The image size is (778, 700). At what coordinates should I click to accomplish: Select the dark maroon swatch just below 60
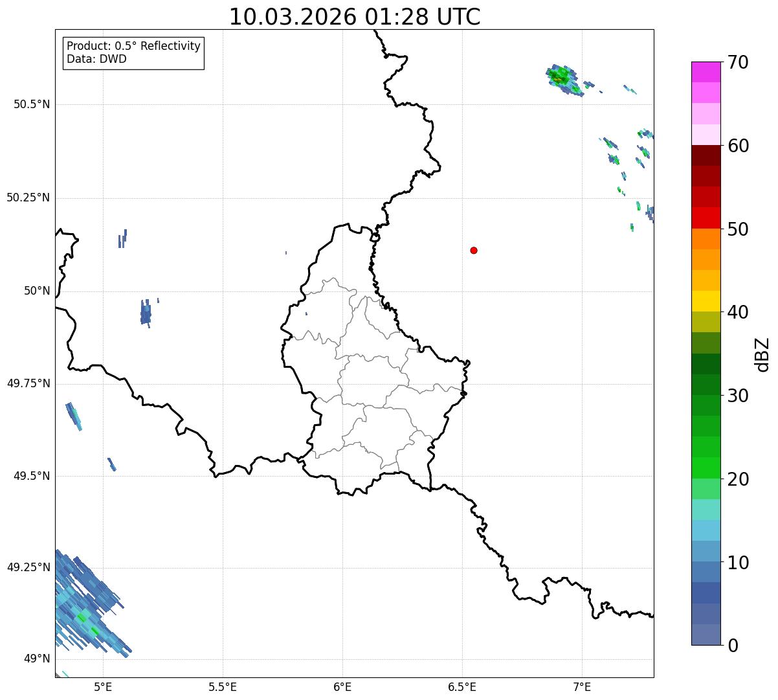[x=706, y=155]
